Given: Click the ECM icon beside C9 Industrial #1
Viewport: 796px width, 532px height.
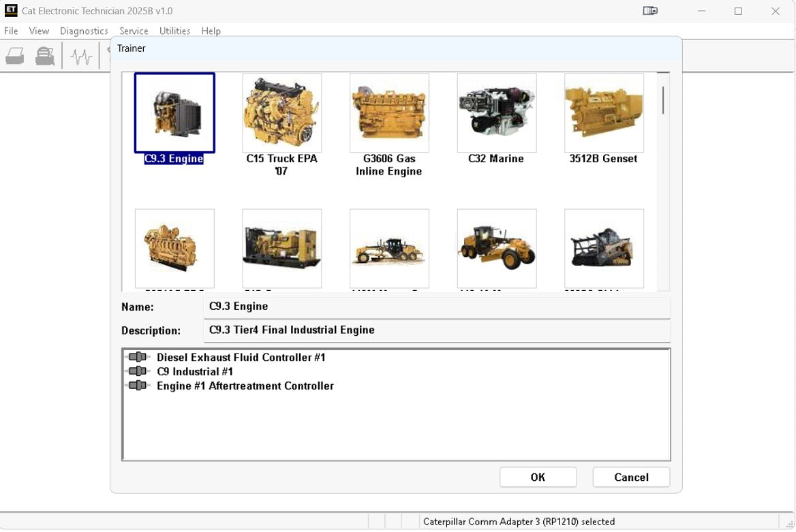Looking at the screenshot, I should (137, 371).
